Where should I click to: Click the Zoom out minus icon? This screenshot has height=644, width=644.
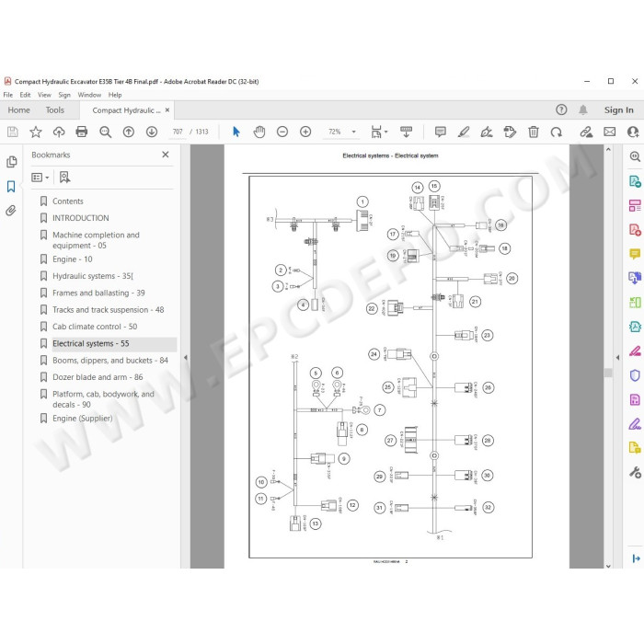click(x=282, y=132)
